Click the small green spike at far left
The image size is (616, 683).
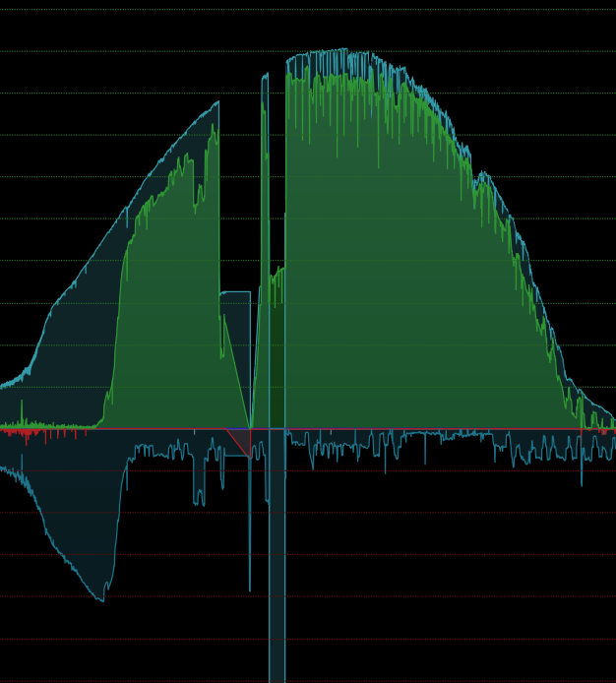[22, 411]
